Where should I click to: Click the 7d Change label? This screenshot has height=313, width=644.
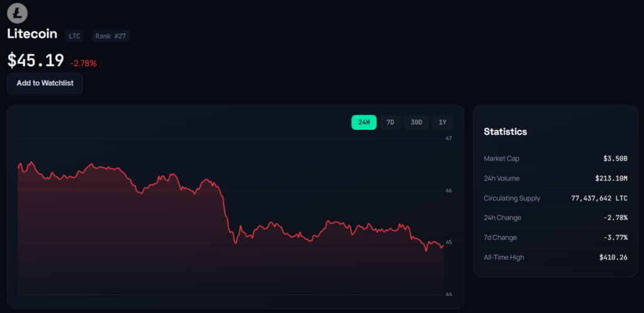click(500, 237)
